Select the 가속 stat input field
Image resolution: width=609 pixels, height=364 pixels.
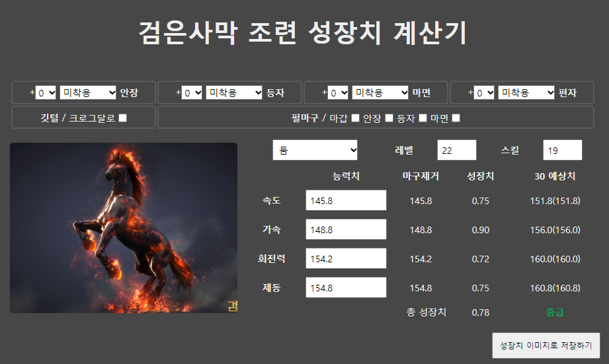click(346, 230)
